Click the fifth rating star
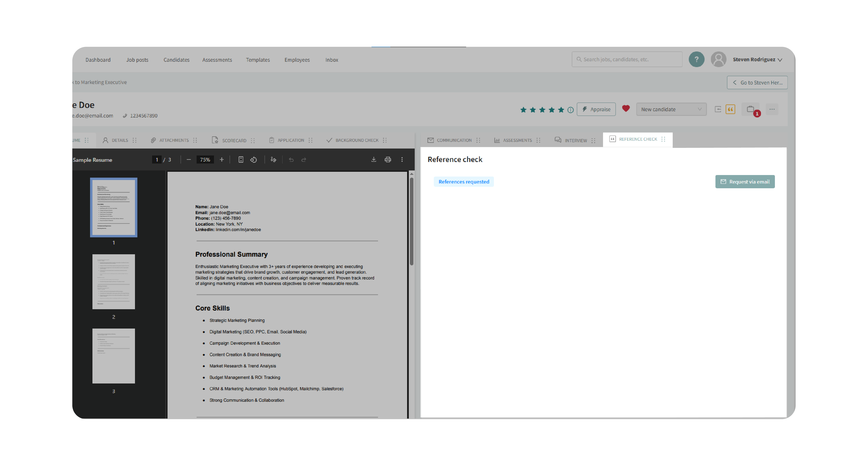 pyautogui.click(x=561, y=110)
